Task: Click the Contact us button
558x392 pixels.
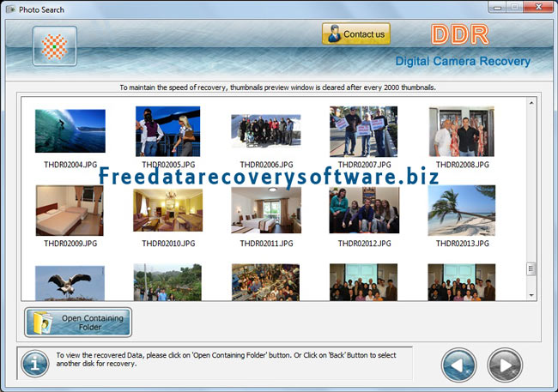Action: [x=356, y=33]
